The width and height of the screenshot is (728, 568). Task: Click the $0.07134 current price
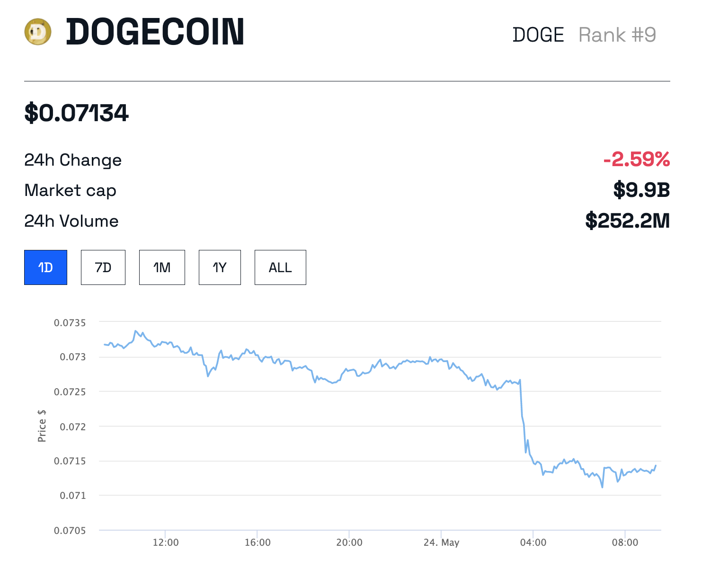point(76,113)
